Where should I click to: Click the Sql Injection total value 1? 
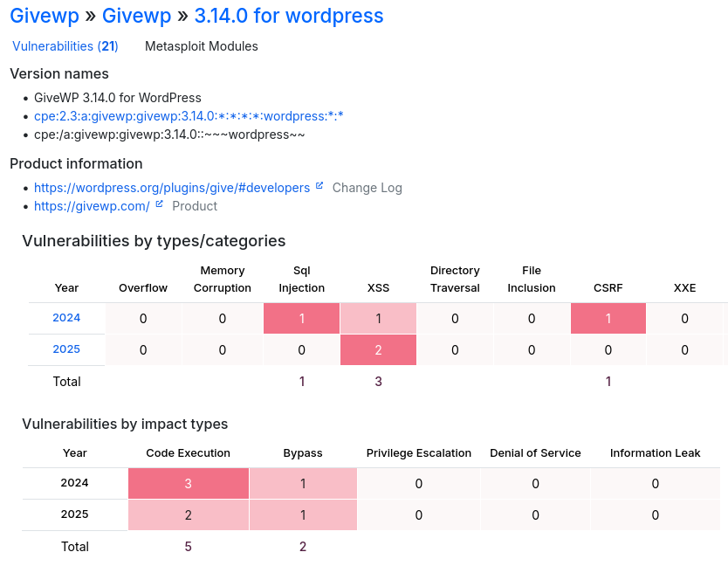(302, 382)
